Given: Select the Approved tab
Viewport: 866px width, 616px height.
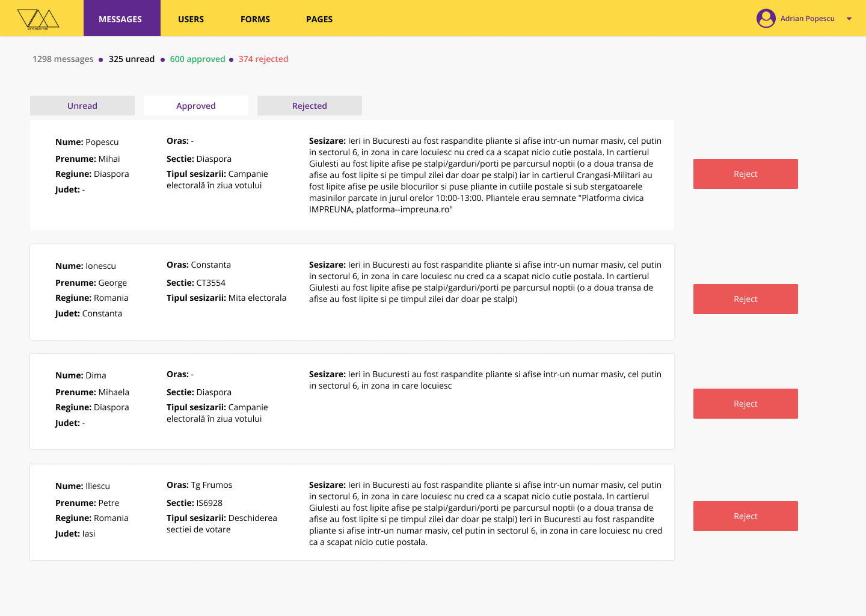Looking at the screenshot, I should tap(196, 105).
